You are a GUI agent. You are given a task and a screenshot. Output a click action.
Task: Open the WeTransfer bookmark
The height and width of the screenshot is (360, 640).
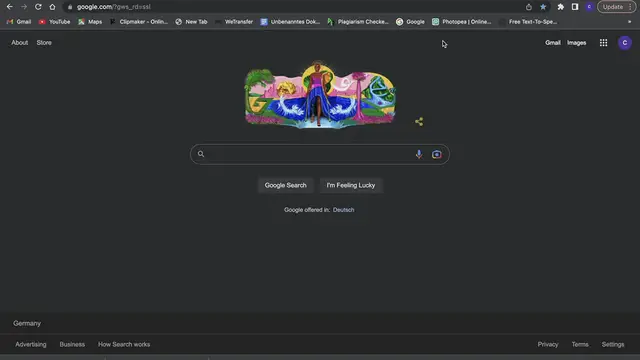point(234,22)
